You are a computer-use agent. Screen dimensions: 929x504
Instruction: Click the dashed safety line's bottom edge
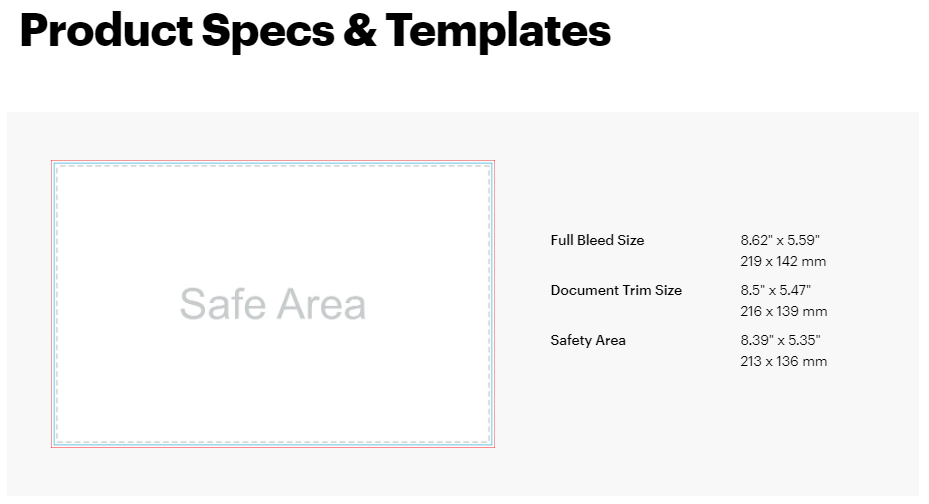(273, 440)
